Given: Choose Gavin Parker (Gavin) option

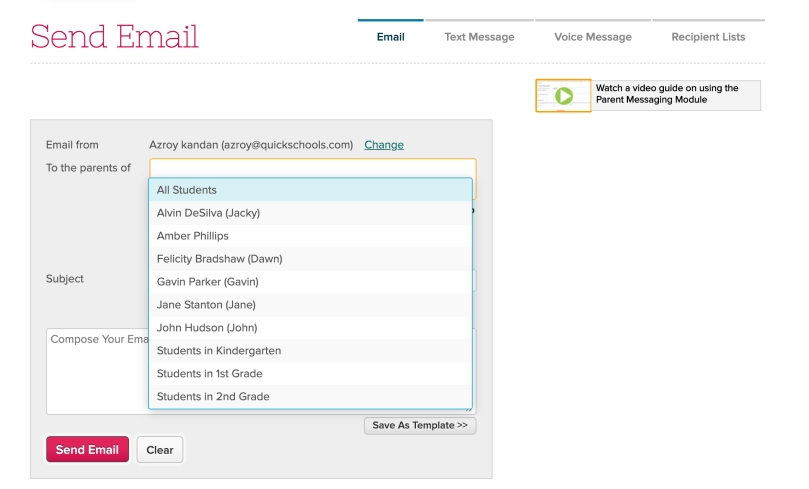Looking at the screenshot, I should click(x=310, y=282).
